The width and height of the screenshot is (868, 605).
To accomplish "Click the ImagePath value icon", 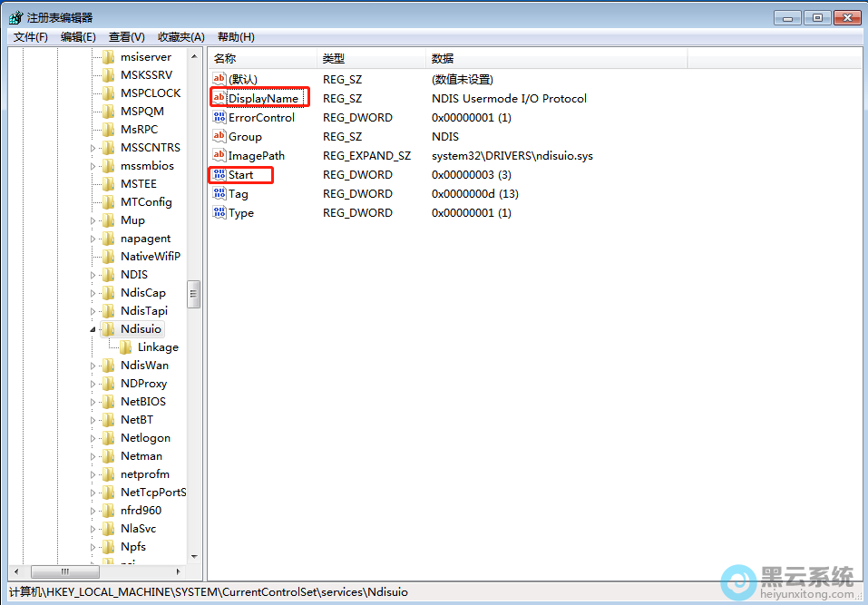I will click(x=219, y=155).
